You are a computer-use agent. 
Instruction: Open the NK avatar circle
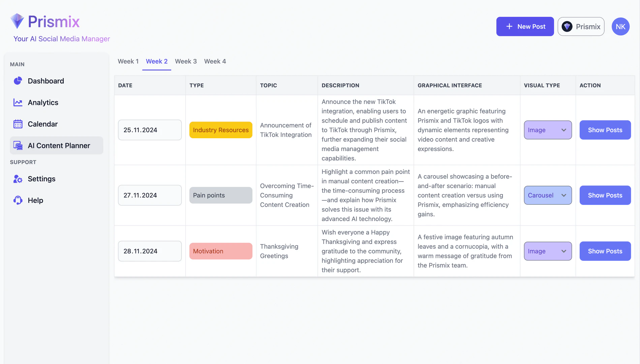click(x=620, y=26)
